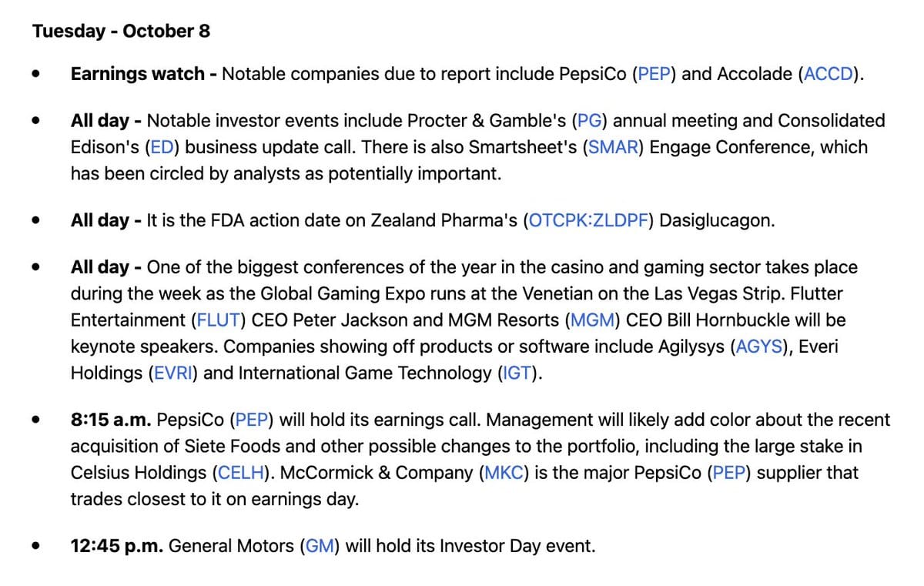Open the PG ticker link for Procter & Gamble
This screenshot has height=586, width=924.
[589, 121]
